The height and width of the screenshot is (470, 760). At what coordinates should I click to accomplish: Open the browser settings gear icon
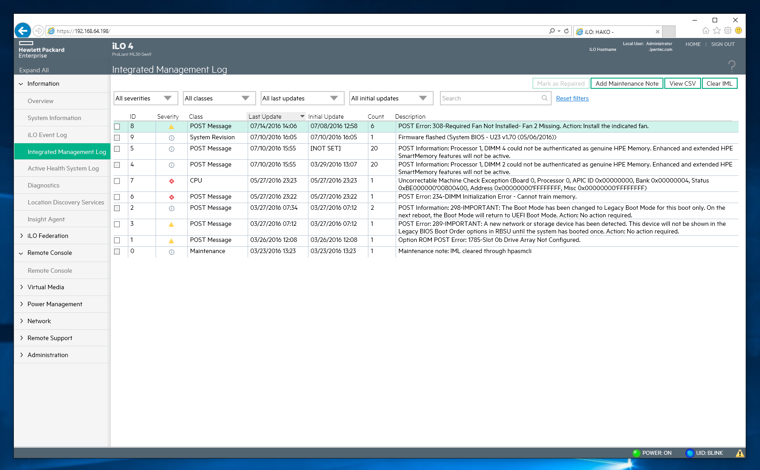coord(728,31)
